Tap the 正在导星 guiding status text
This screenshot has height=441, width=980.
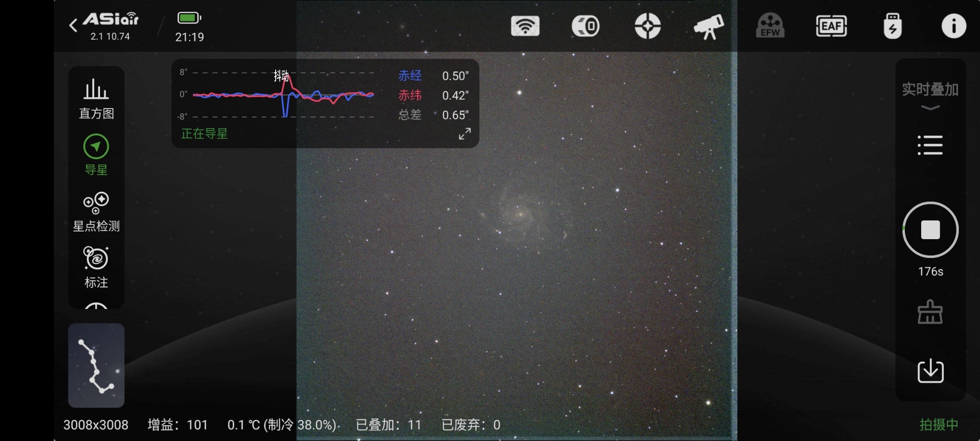pos(204,133)
